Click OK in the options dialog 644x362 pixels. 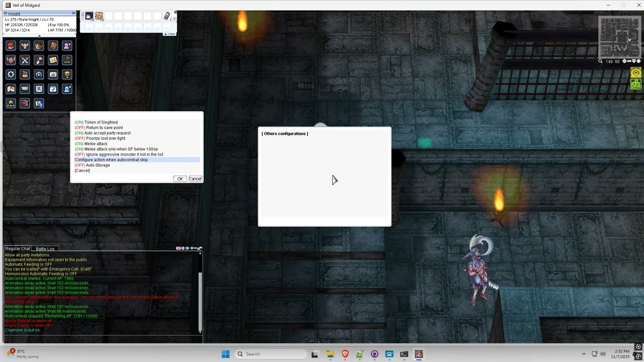coord(180,179)
